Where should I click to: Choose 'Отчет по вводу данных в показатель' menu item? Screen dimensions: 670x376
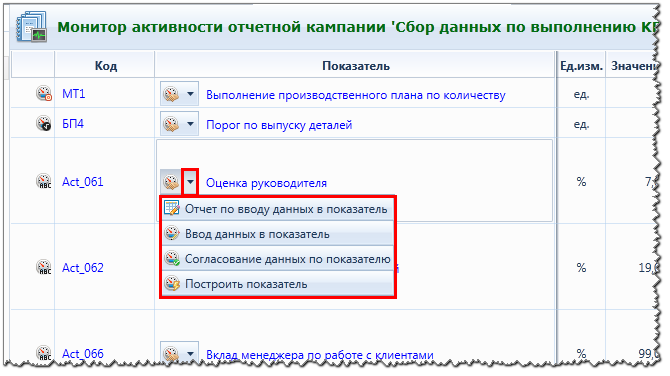point(277,209)
